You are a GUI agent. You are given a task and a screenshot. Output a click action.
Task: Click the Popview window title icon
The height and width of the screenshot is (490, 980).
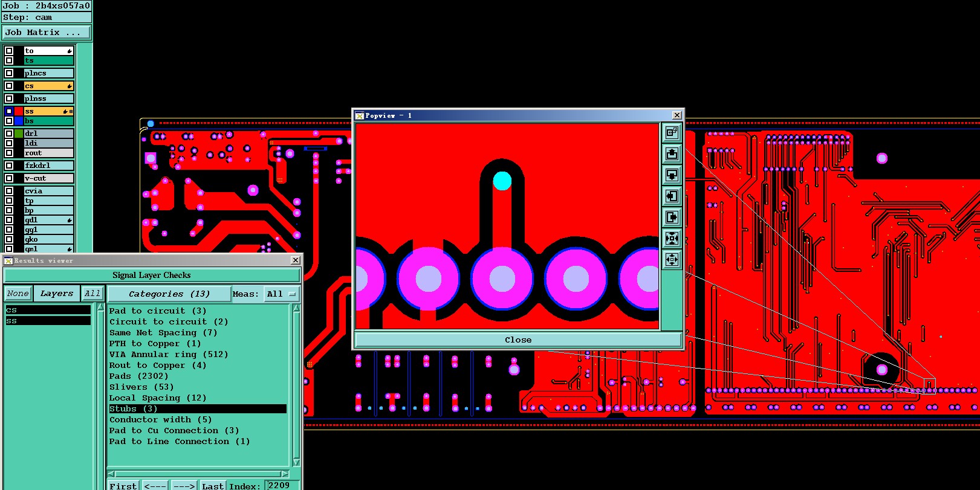click(x=360, y=115)
